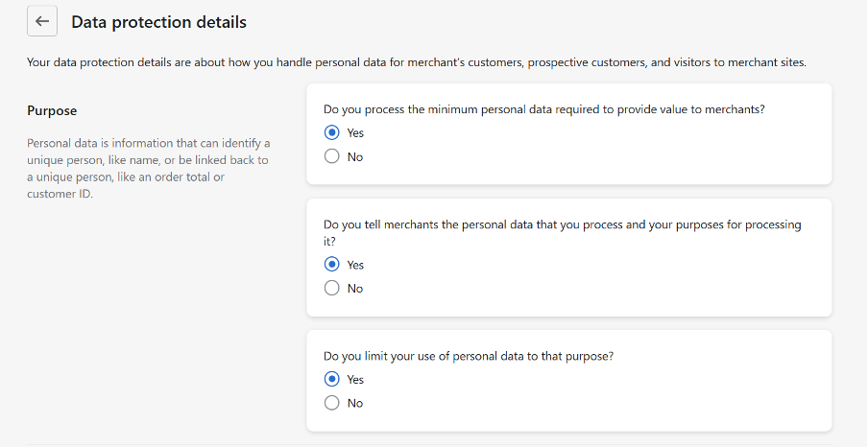Select No for processing minimum personal data
This screenshot has height=447, width=868.
[332, 156]
